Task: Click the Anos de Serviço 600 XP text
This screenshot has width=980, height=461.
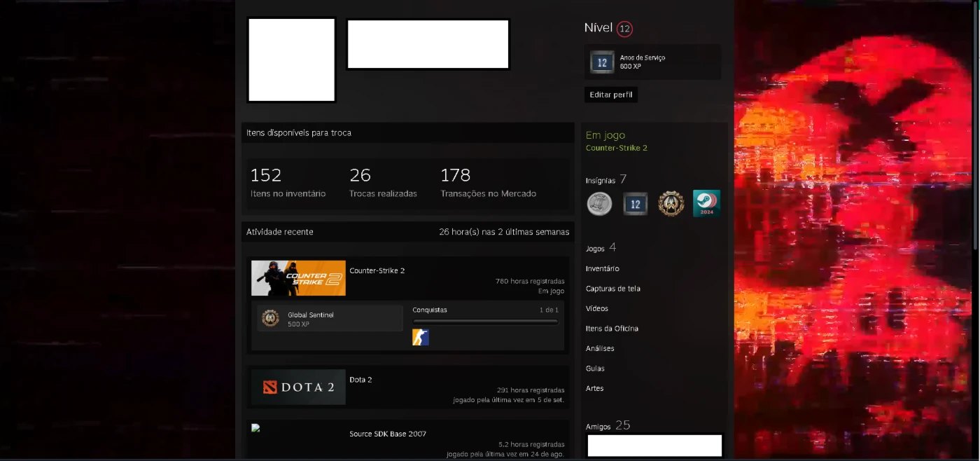Action: click(643, 62)
